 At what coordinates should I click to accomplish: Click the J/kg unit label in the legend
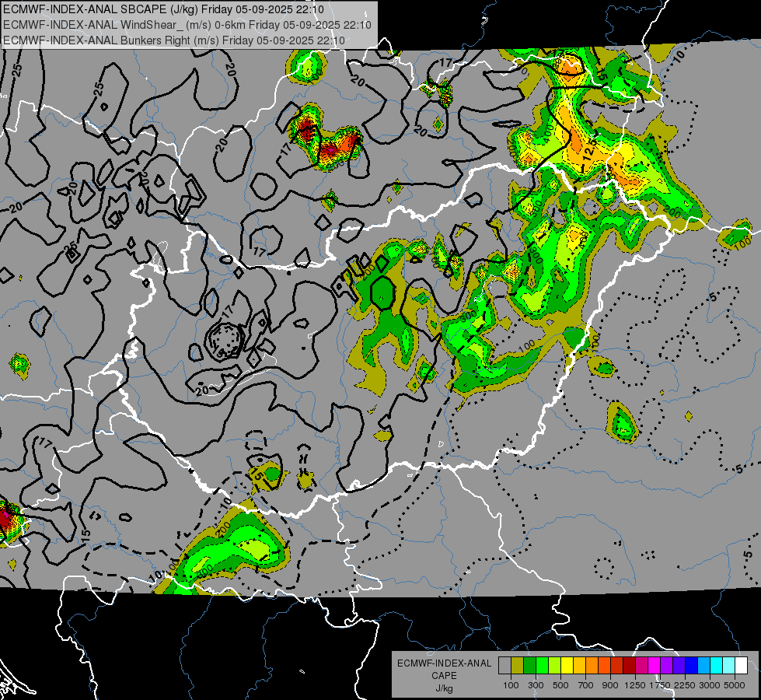coord(444,688)
